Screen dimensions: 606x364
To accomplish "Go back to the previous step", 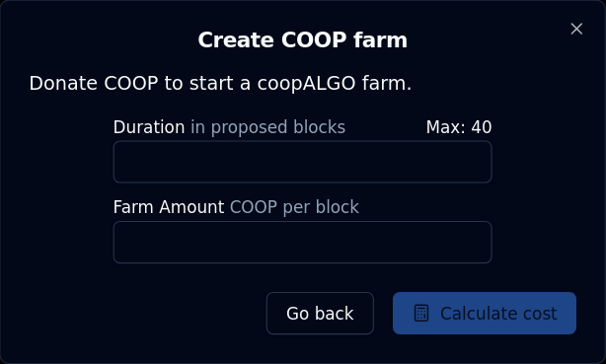I will pyautogui.click(x=320, y=313).
